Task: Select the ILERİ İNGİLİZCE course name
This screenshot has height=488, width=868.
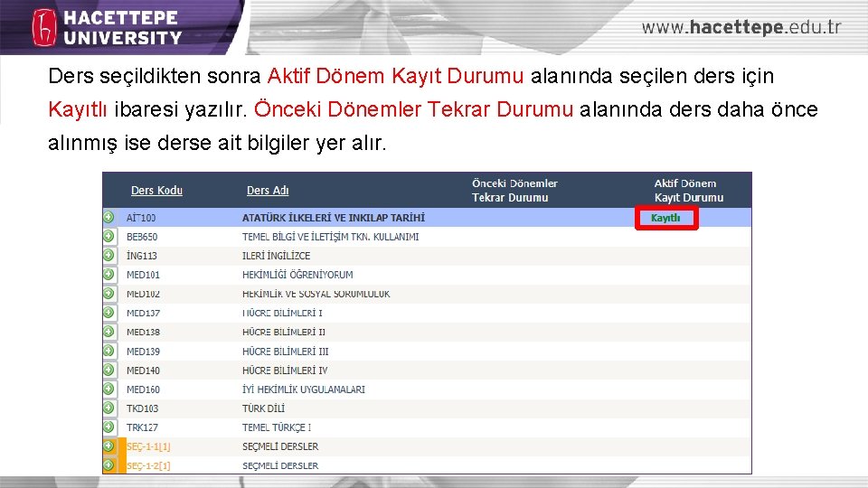Action: [277, 256]
